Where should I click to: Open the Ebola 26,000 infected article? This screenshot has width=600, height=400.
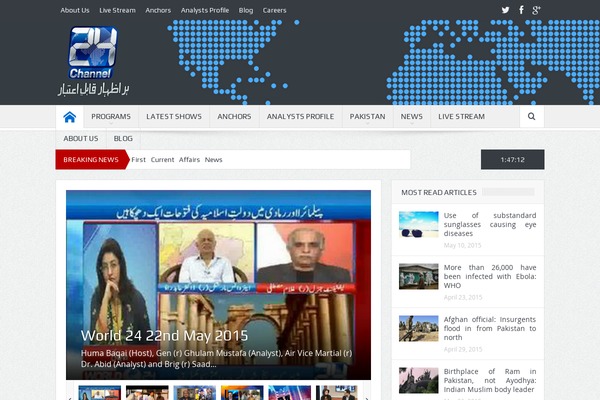[x=490, y=276]
